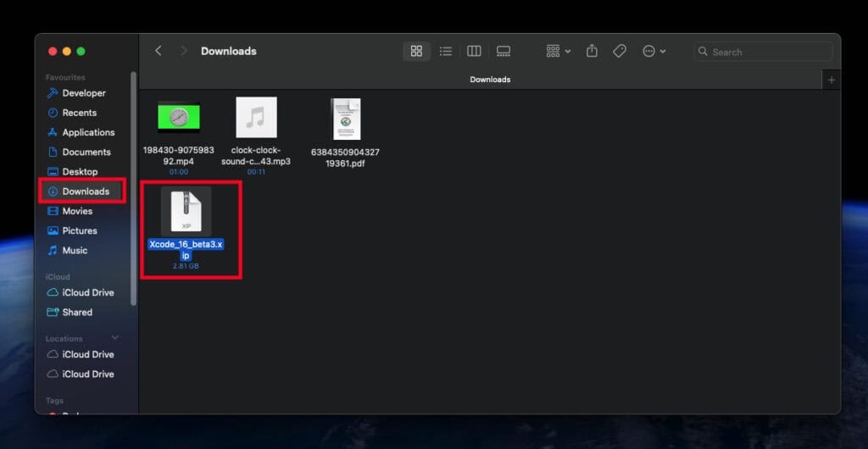
Task: Click the file name 198430-907598392.mp4
Action: pos(179,157)
